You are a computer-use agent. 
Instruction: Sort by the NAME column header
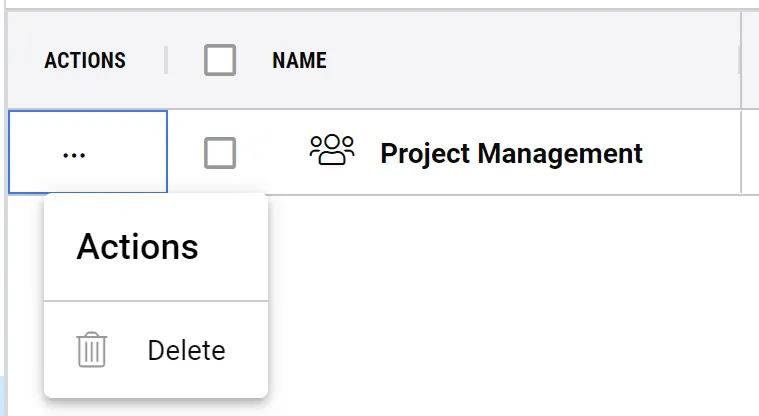pyautogui.click(x=299, y=61)
